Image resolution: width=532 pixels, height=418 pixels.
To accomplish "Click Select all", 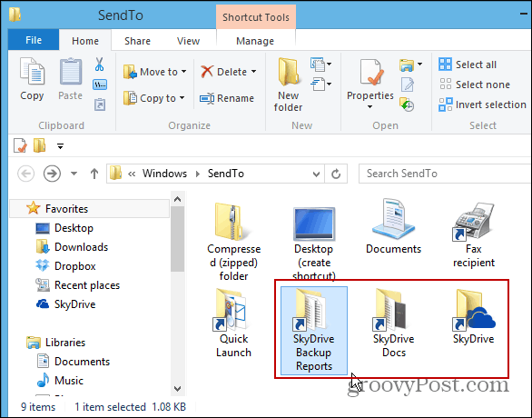I will coord(468,65).
